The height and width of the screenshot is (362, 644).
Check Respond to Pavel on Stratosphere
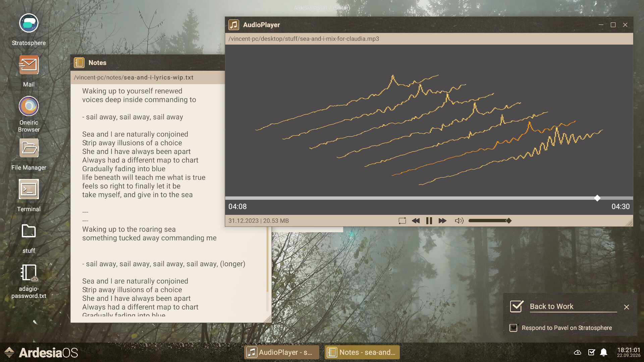point(513,328)
